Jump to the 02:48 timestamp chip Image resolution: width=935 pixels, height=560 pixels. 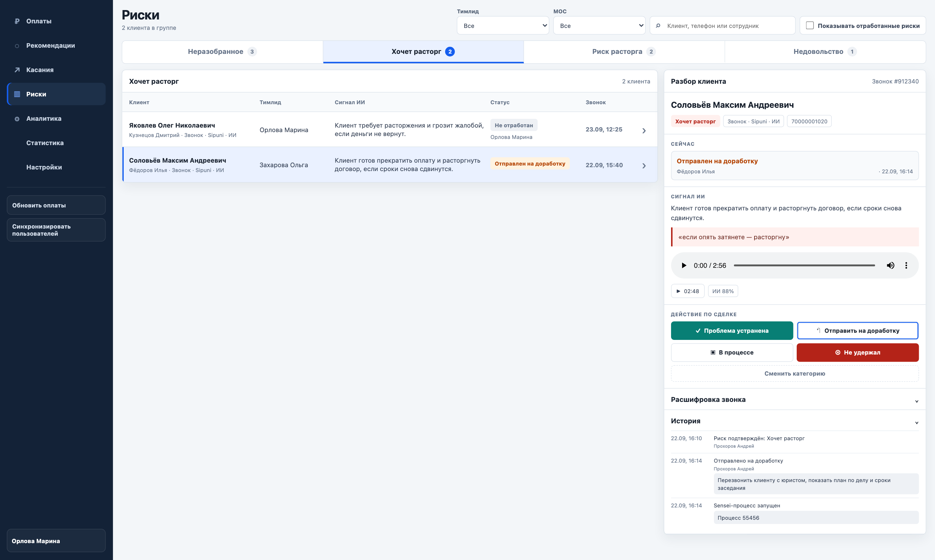[688, 291]
